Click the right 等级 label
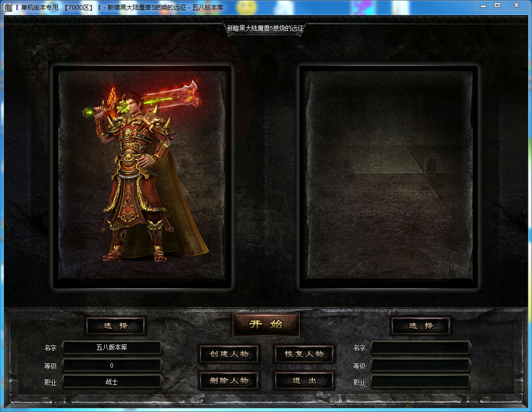532x412 pixels. pyautogui.click(x=359, y=366)
